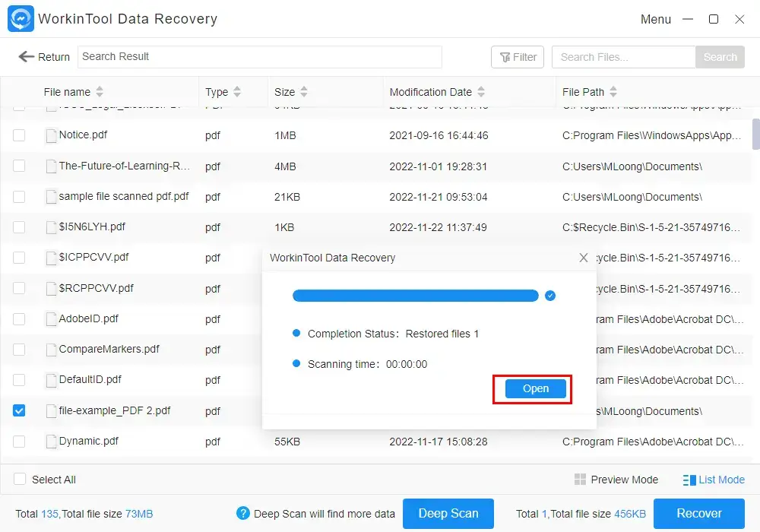
Task: Click the Return label
Action: [x=54, y=57]
